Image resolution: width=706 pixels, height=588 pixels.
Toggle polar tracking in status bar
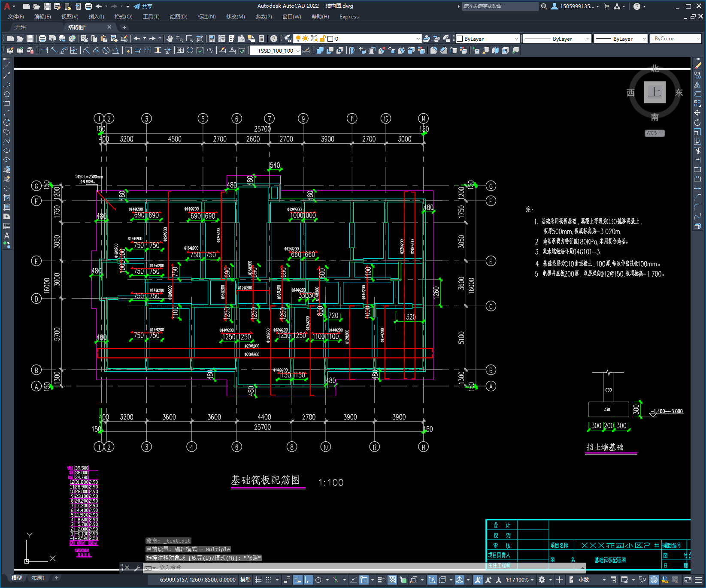(x=319, y=580)
